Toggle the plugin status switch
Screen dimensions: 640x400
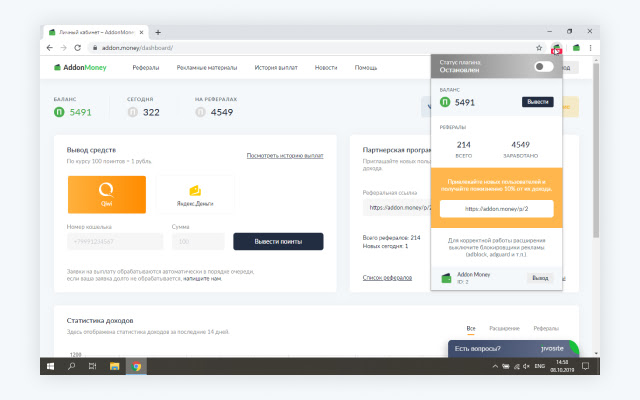(x=543, y=67)
